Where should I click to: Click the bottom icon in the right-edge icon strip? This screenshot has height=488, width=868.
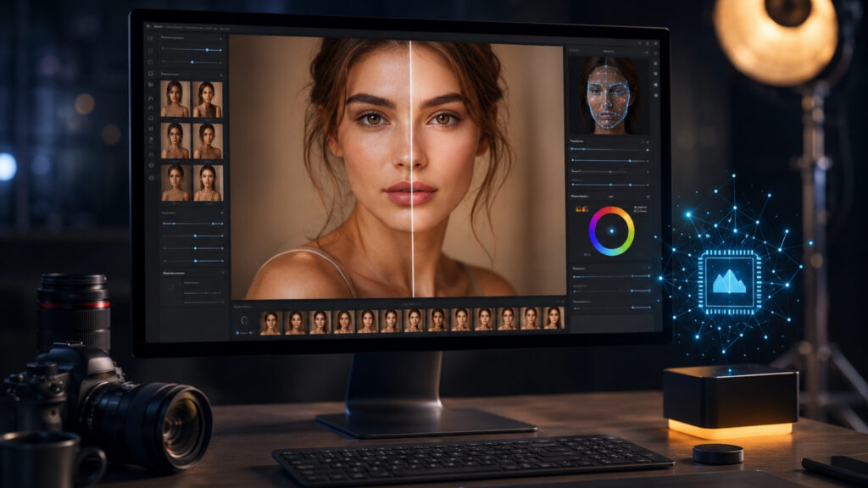(656, 95)
